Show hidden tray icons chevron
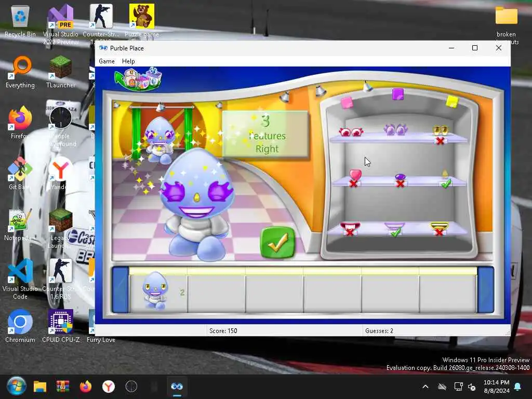Image resolution: width=532 pixels, height=399 pixels. pos(425,387)
